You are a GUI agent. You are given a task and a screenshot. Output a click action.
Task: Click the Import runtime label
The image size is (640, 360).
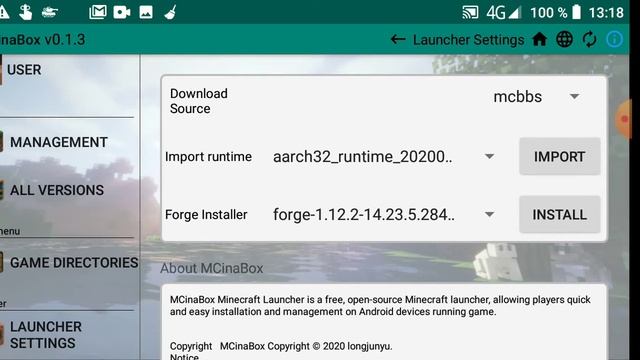coord(208,157)
